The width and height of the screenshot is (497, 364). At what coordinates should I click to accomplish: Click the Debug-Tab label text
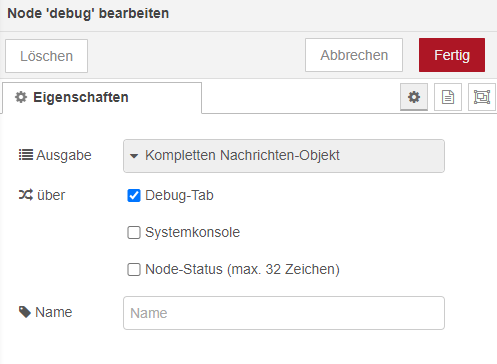pos(179,195)
